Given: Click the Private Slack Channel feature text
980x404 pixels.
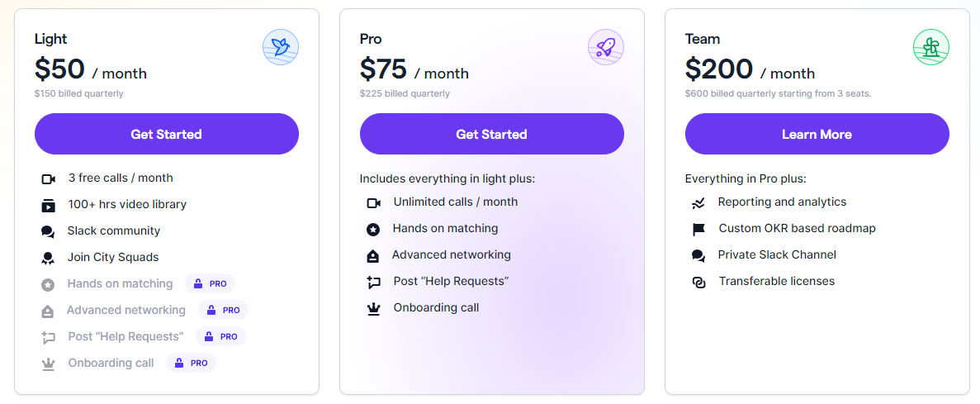Looking at the screenshot, I should pos(777,254).
